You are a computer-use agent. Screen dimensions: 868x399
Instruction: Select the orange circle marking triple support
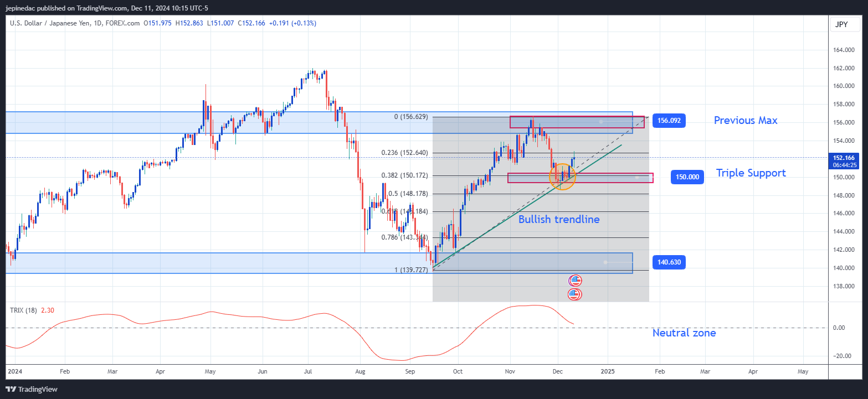coord(563,177)
